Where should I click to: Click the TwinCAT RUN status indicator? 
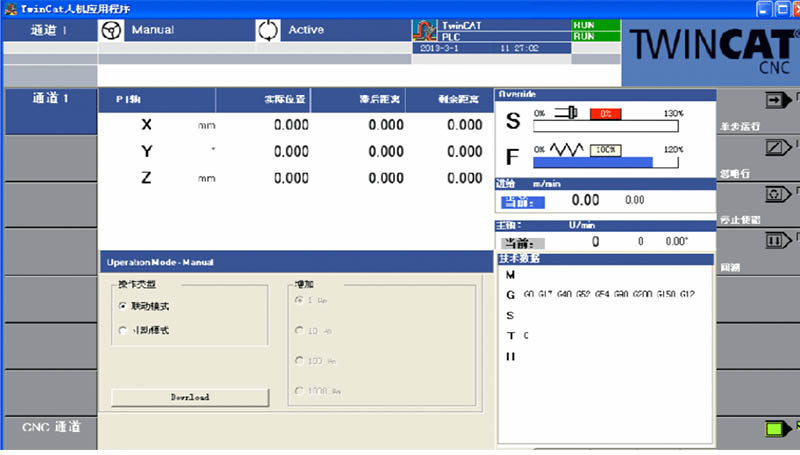point(595,25)
